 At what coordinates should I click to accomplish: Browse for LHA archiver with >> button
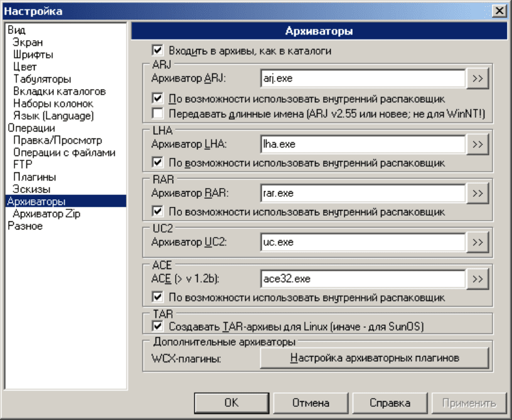pyautogui.click(x=477, y=144)
